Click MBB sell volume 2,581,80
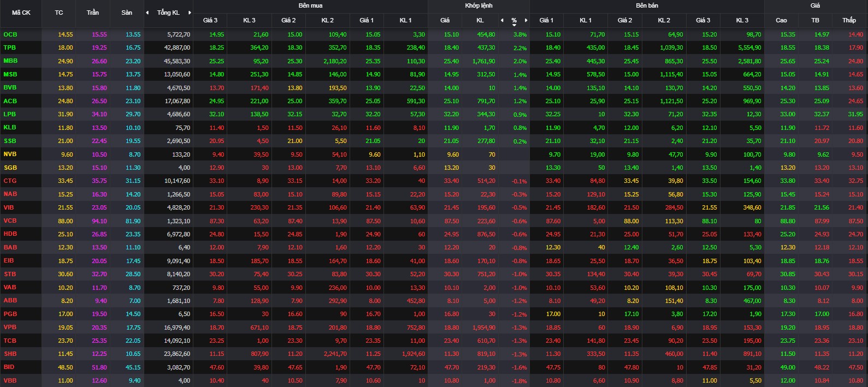 749,61
